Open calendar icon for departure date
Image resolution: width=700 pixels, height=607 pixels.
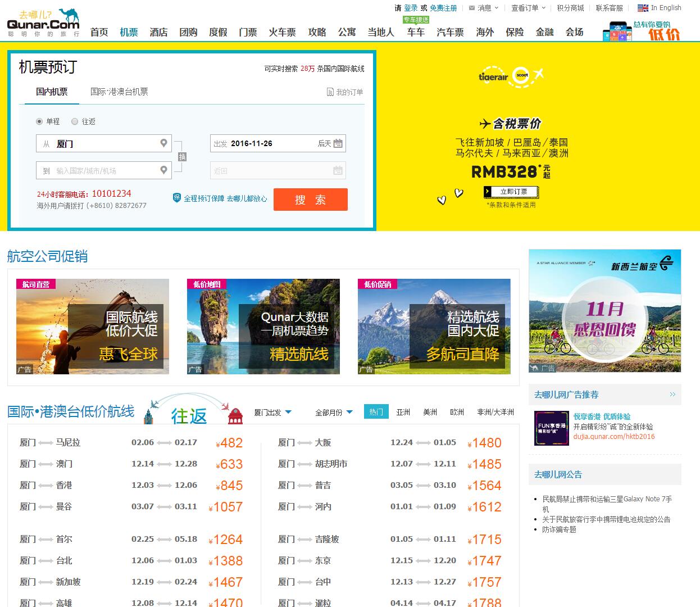[x=338, y=143]
